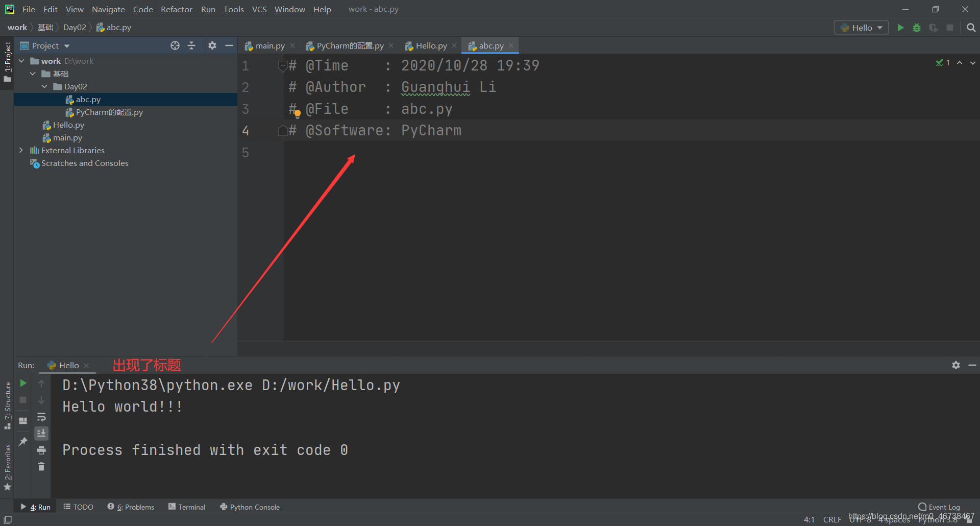Image resolution: width=980 pixels, height=526 pixels.
Task: Start debugging with the bug icon
Action: 917,28
